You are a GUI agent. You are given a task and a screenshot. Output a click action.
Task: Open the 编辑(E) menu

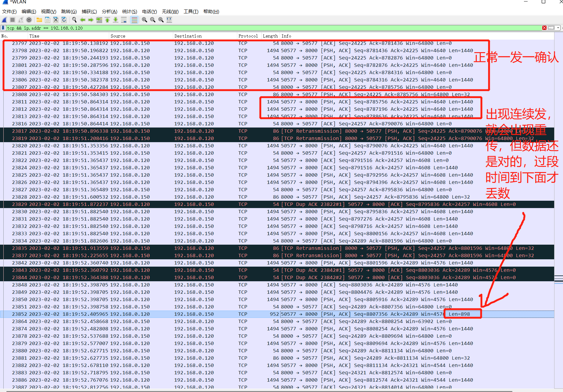point(29,12)
